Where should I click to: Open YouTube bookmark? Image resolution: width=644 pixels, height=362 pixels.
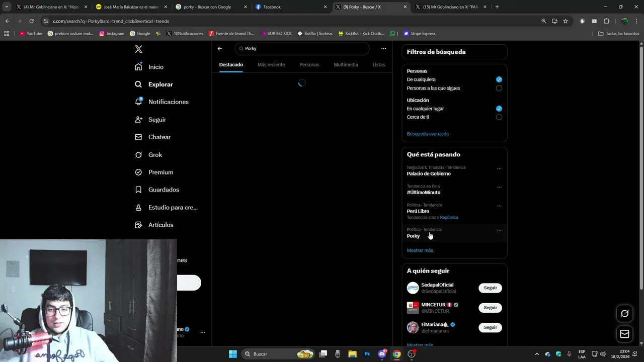31,34
